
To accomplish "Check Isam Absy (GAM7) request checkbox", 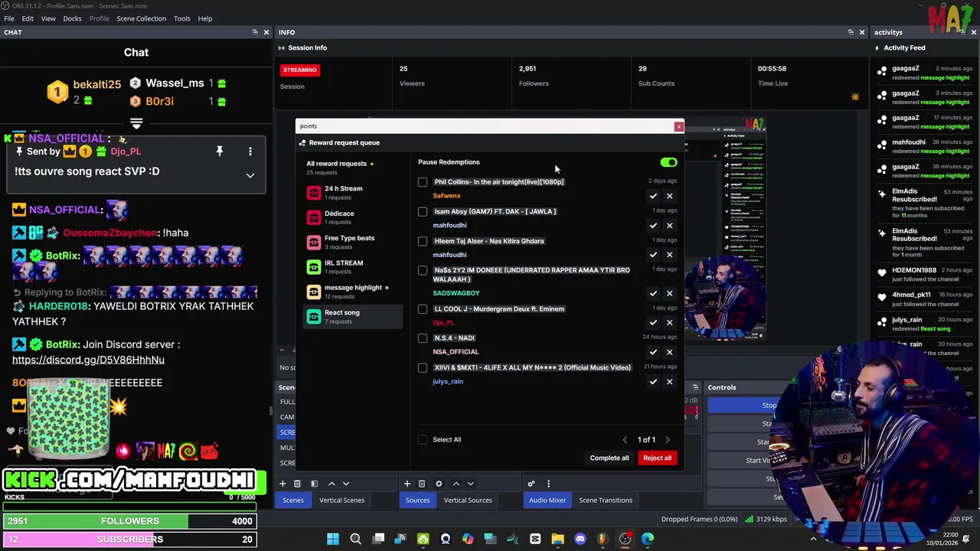I will 423,212.
